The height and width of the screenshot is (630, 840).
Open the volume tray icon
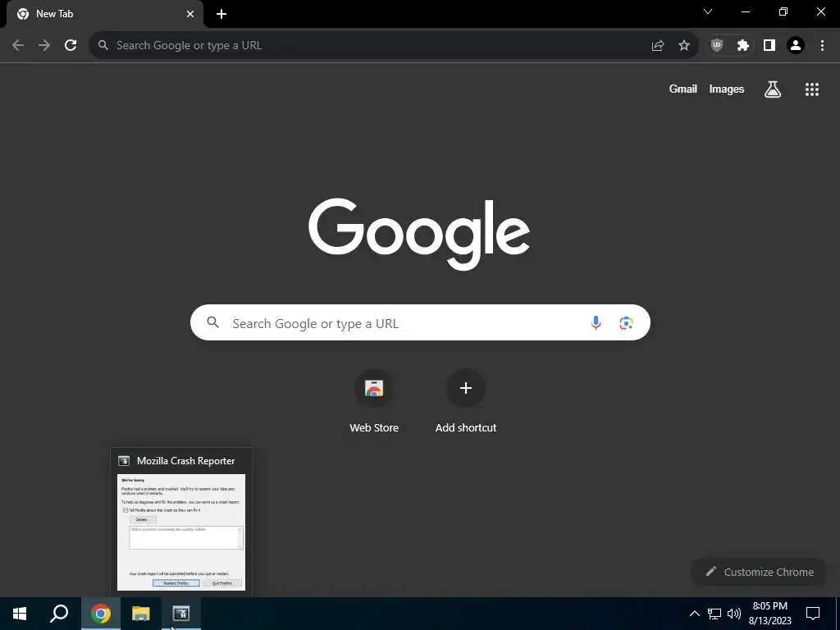(734, 614)
